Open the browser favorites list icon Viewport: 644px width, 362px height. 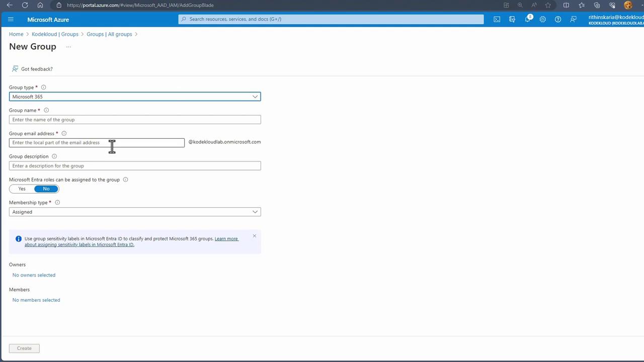(582, 5)
